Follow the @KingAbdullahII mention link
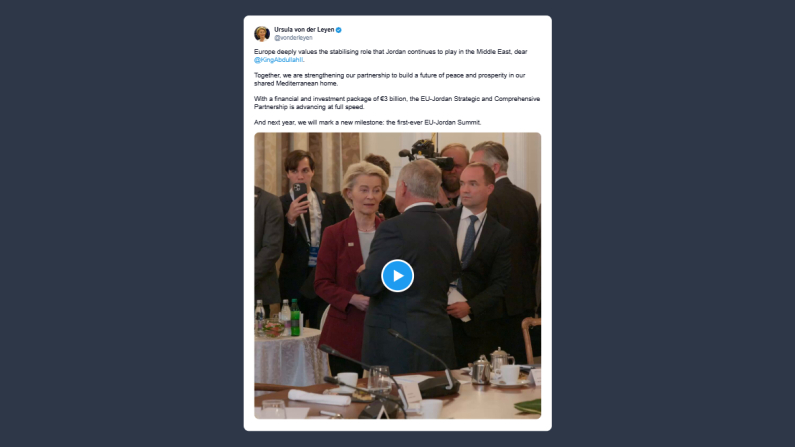This screenshot has width=795, height=447. (279, 60)
